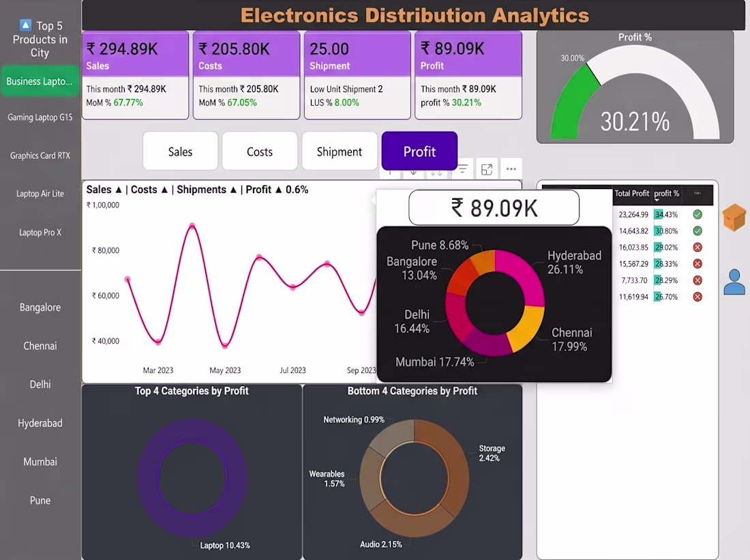Click the Laptop 10.43% label
This screenshot has height=560, width=750.
pos(225,545)
